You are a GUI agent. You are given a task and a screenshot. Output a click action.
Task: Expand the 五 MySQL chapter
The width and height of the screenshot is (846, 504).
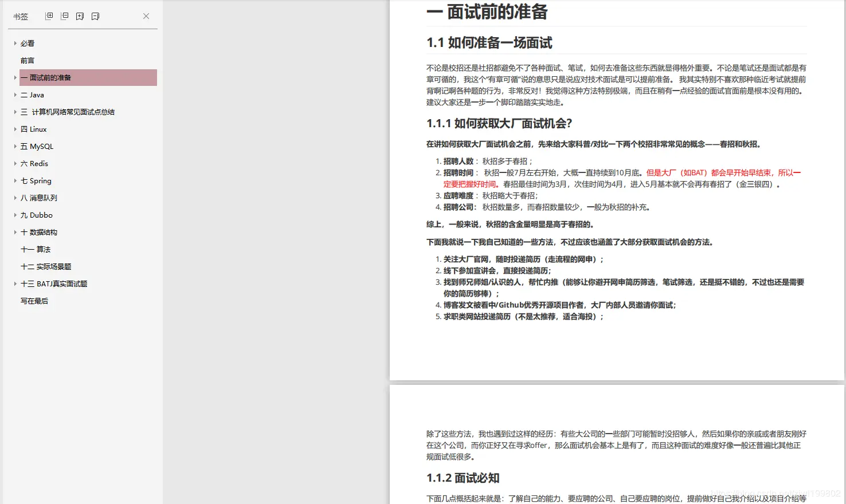(14, 146)
